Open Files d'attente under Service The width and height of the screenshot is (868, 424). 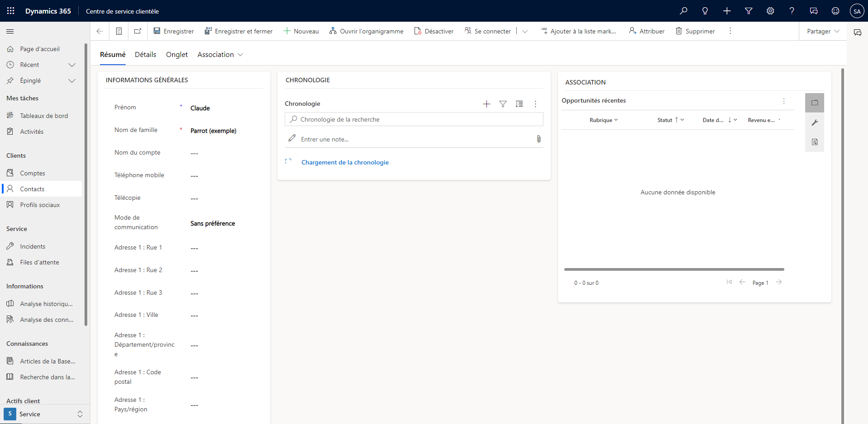tap(40, 262)
